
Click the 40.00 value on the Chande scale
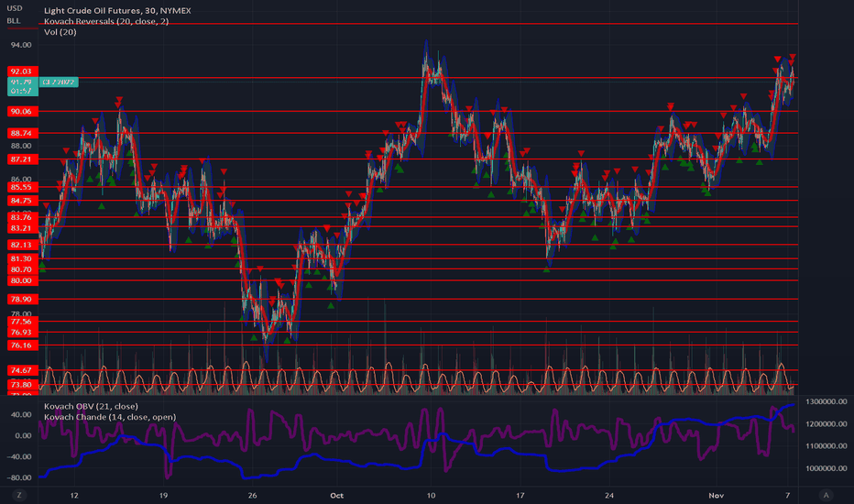coord(21,414)
